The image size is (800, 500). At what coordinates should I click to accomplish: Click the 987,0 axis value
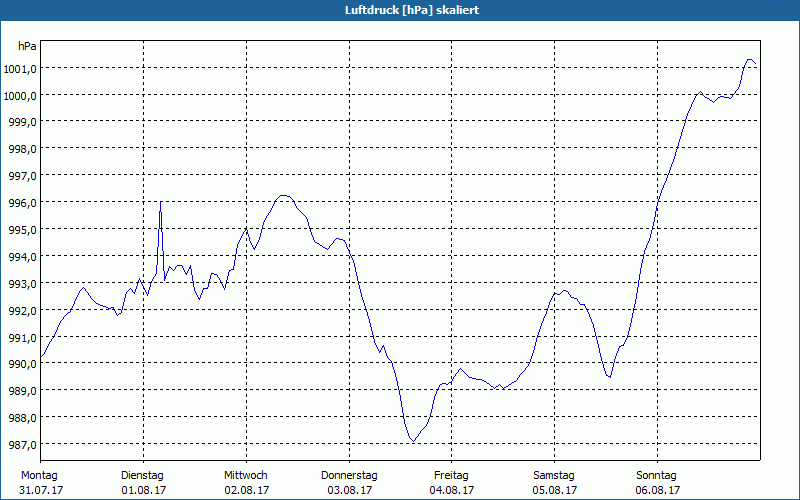tap(22, 444)
